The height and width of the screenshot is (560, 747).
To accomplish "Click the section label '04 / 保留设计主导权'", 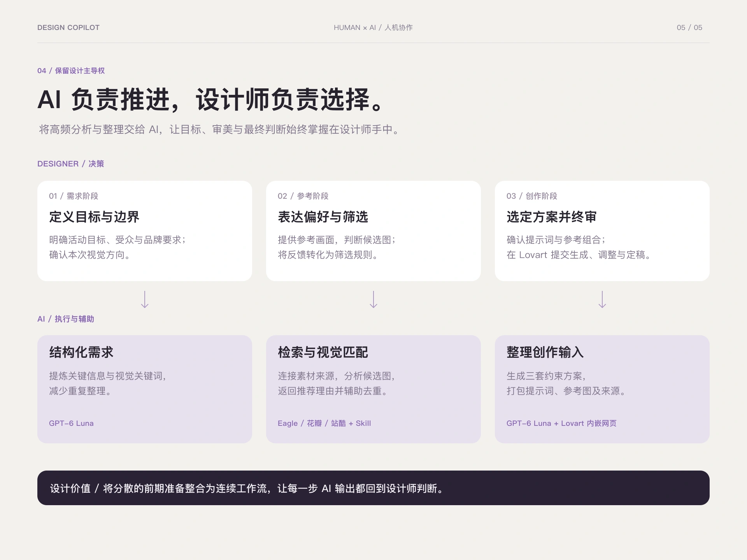I will [71, 71].
